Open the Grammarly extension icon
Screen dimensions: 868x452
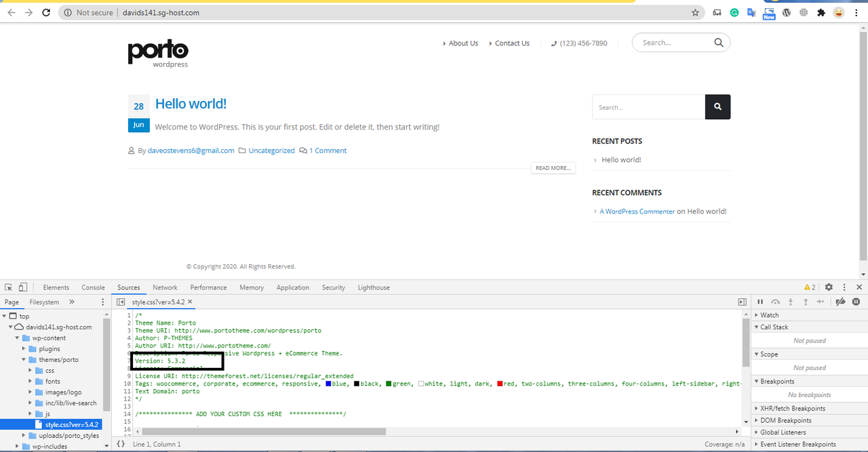[734, 12]
